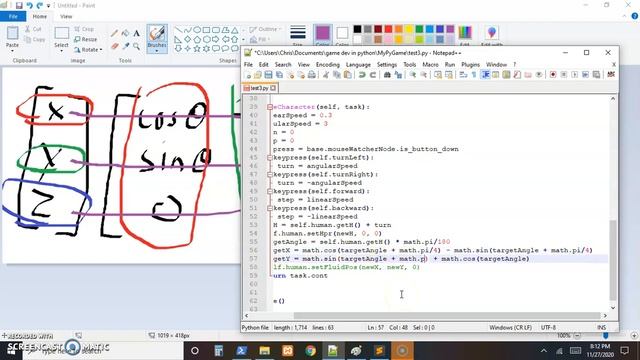Click the Print icon in Notepad++ toolbar
The image size is (640, 360).
pyautogui.click(x=312, y=75)
